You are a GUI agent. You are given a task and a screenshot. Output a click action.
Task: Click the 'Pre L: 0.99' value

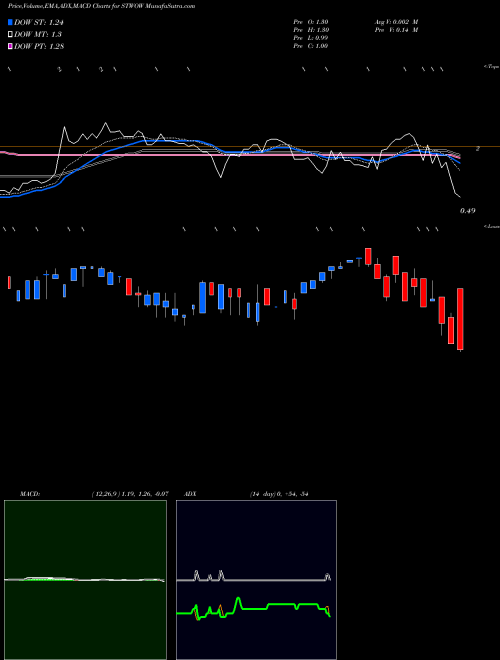[x=311, y=38]
